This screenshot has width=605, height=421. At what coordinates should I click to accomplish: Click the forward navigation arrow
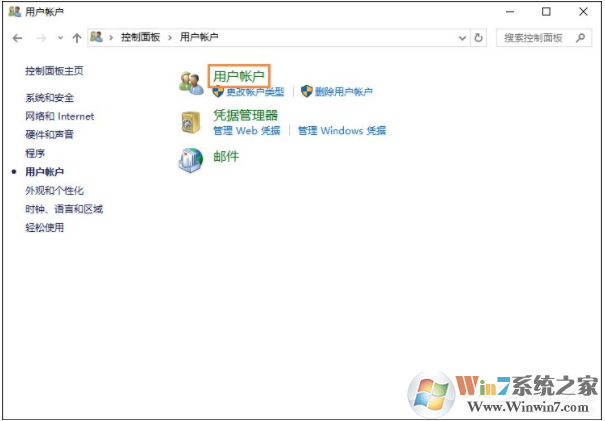pyautogui.click(x=41, y=38)
